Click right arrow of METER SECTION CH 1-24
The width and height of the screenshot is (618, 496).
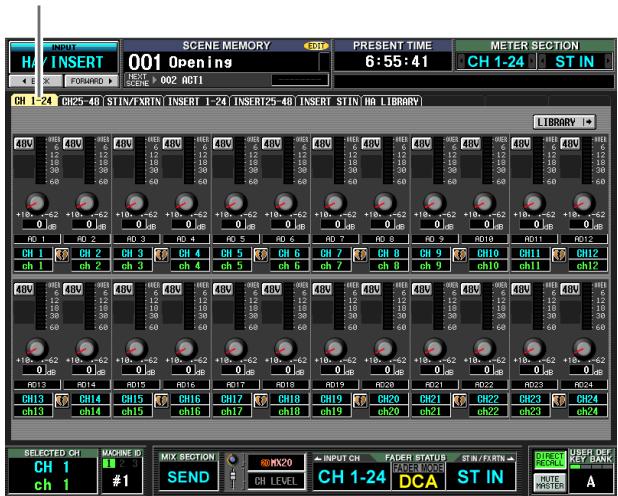coord(532,62)
